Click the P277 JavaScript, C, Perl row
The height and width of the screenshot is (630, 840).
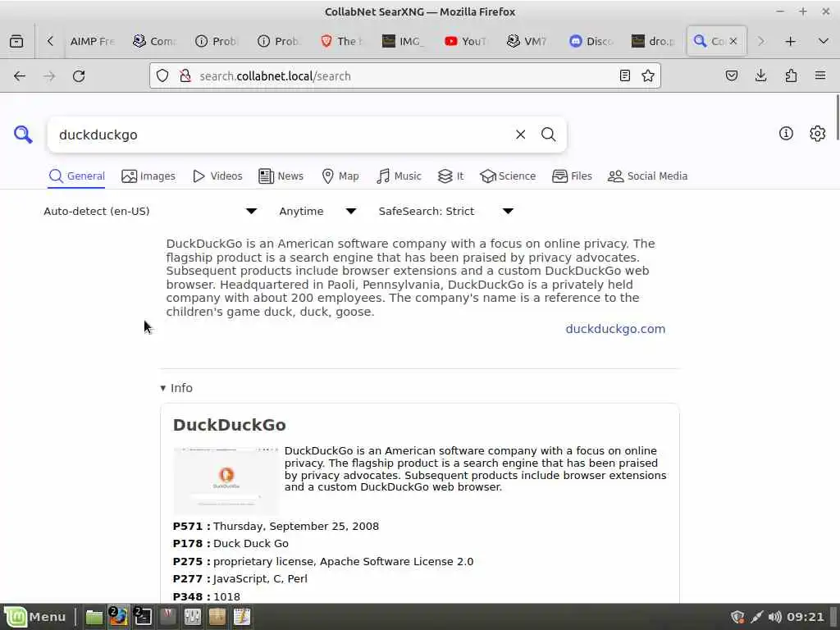coord(240,578)
